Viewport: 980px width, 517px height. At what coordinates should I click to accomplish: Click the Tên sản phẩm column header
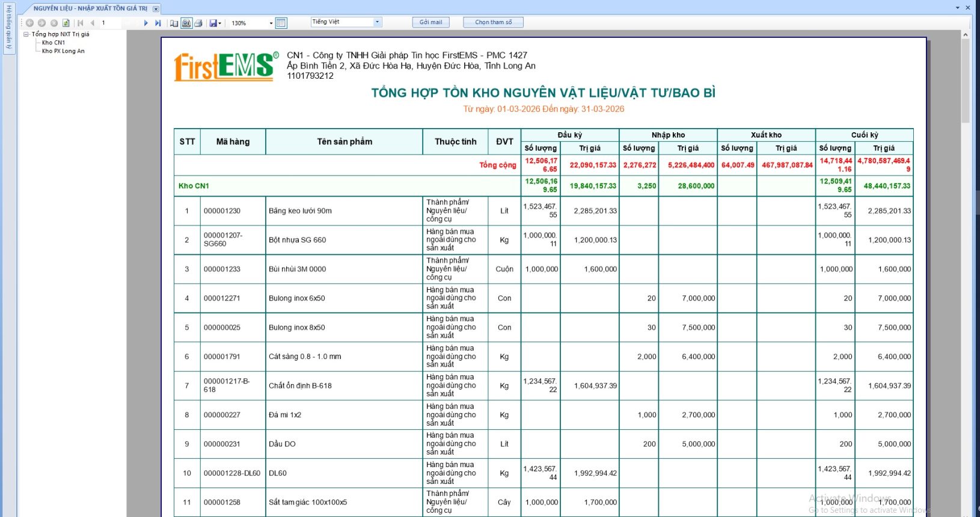point(345,142)
